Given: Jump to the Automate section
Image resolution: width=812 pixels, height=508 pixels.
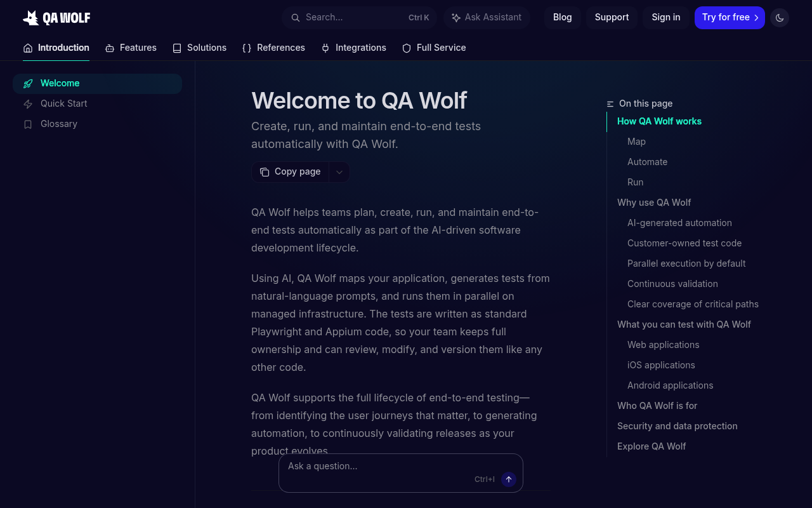Looking at the screenshot, I should [647, 162].
